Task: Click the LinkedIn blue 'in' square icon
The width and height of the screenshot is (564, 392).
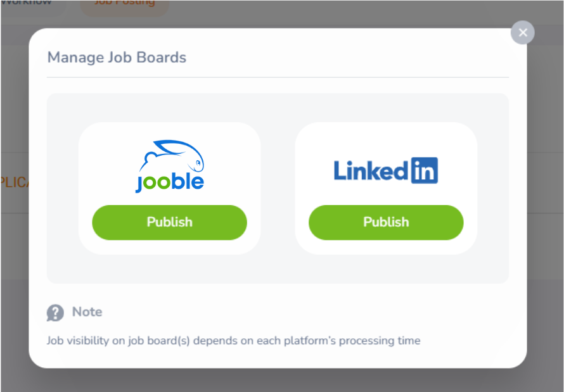Action: coord(425,170)
